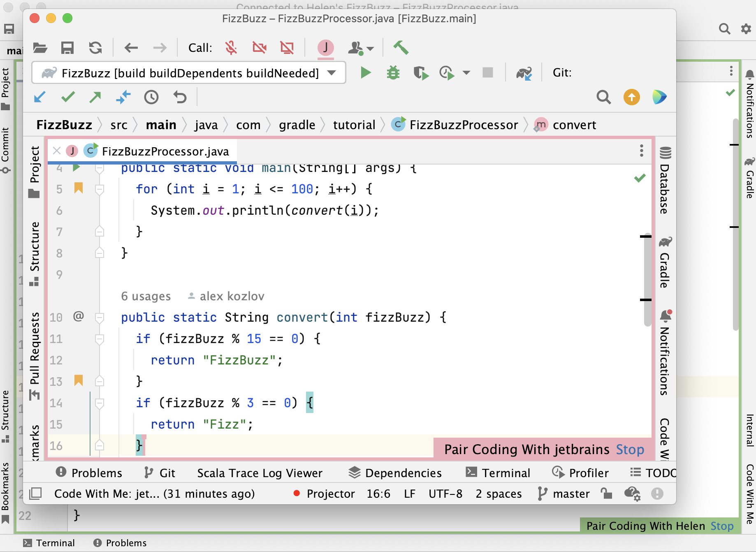Save all files with floppy icon
This screenshot has width=756, height=552.
[x=67, y=48]
